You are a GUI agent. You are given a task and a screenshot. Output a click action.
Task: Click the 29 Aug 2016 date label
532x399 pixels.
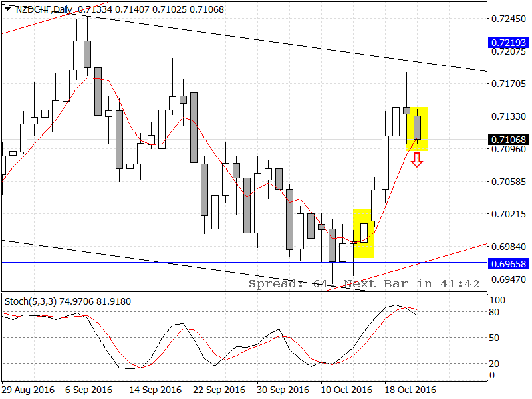tap(28, 390)
